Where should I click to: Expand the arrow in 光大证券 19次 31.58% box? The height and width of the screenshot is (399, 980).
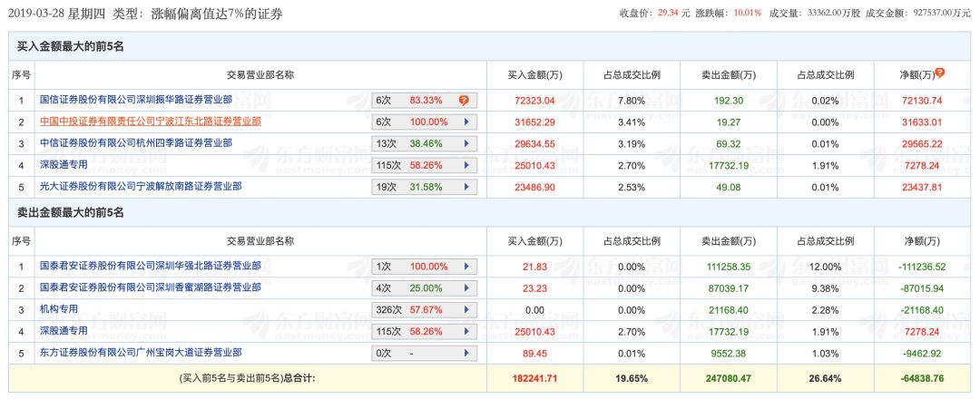click(466, 187)
